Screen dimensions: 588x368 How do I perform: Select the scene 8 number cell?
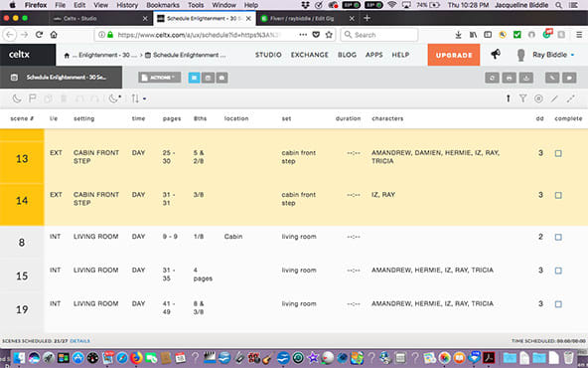pos(22,243)
